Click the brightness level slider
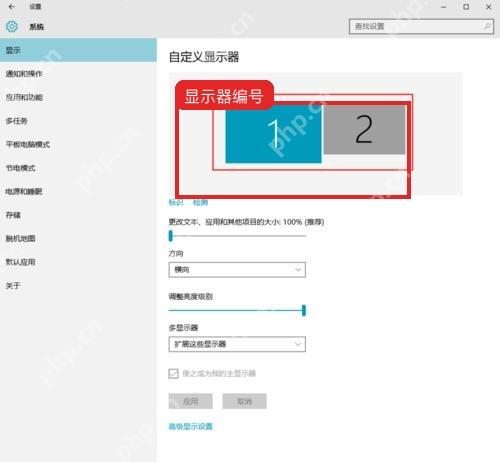The height and width of the screenshot is (462, 500). (237, 310)
